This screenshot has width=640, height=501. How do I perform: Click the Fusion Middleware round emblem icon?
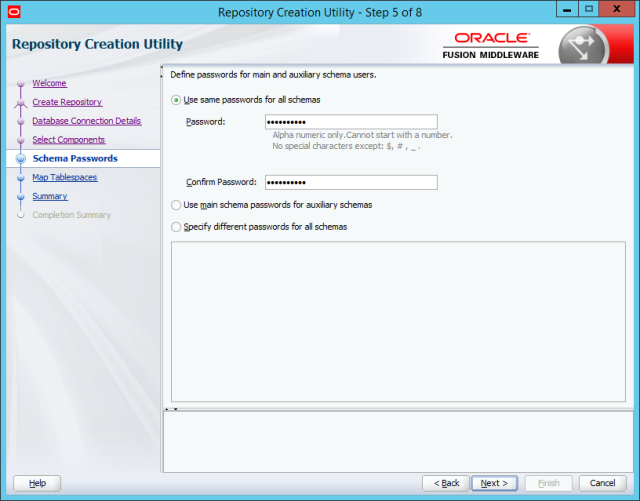click(583, 46)
